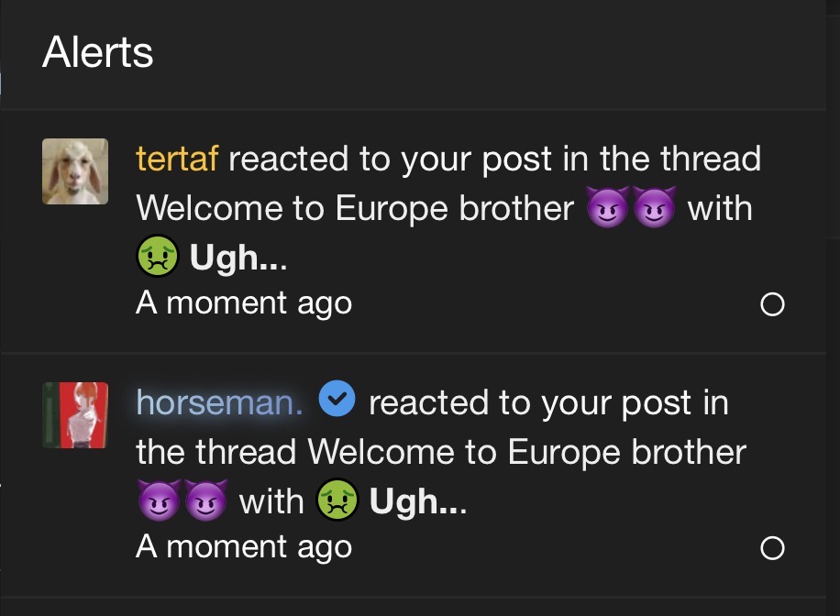This screenshot has height=616, width=840.
Task: Mark tertaf's reaction alert as read
Action: pyautogui.click(x=772, y=304)
